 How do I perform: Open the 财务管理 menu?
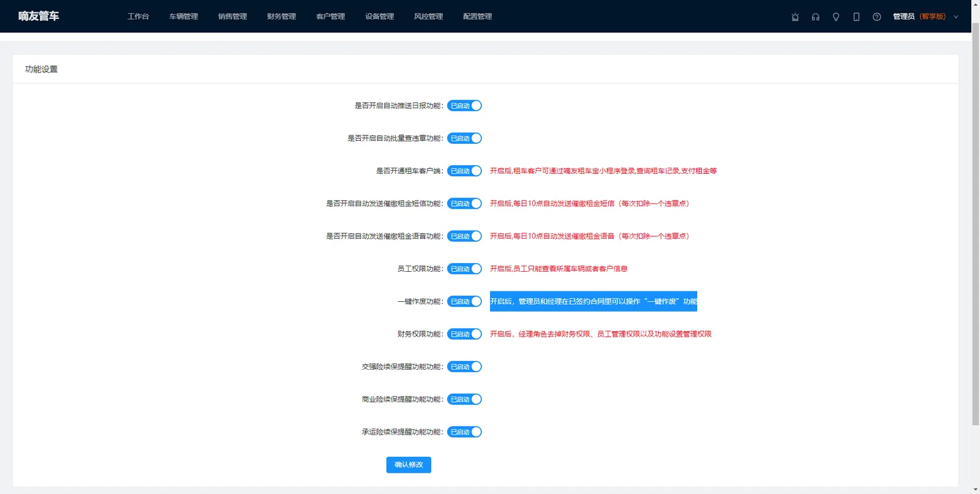(x=281, y=17)
